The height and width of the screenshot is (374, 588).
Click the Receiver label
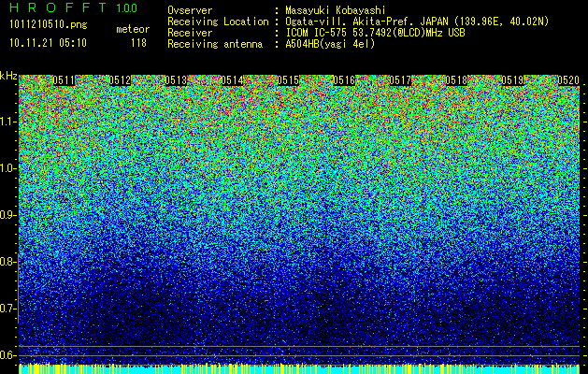pos(190,33)
